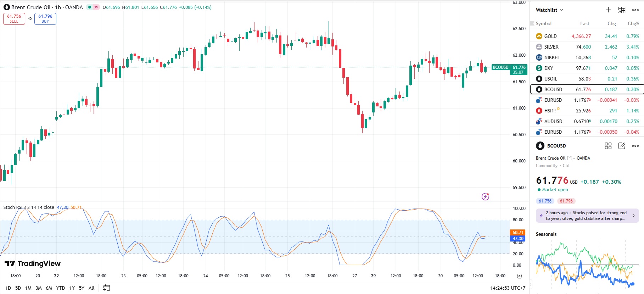Open the note edit icon for BCOUSD
644x294 pixels.
[x=622, y=146]
